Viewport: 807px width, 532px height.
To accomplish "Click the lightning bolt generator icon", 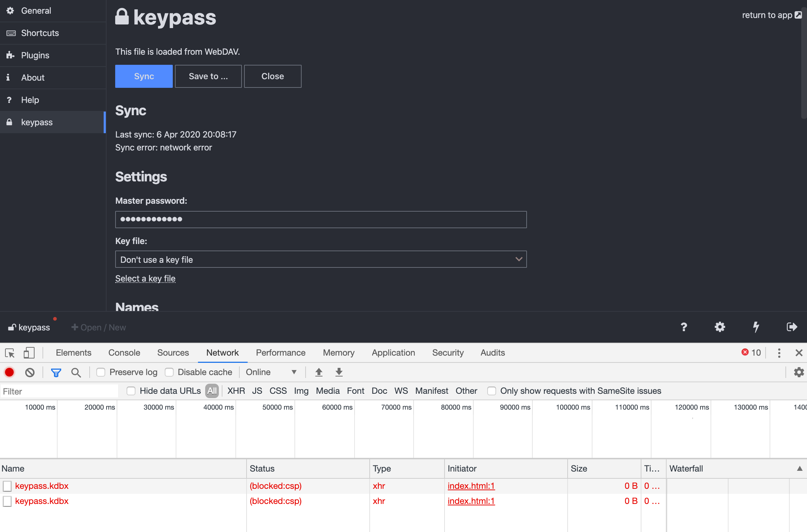I will click(756, 327).
